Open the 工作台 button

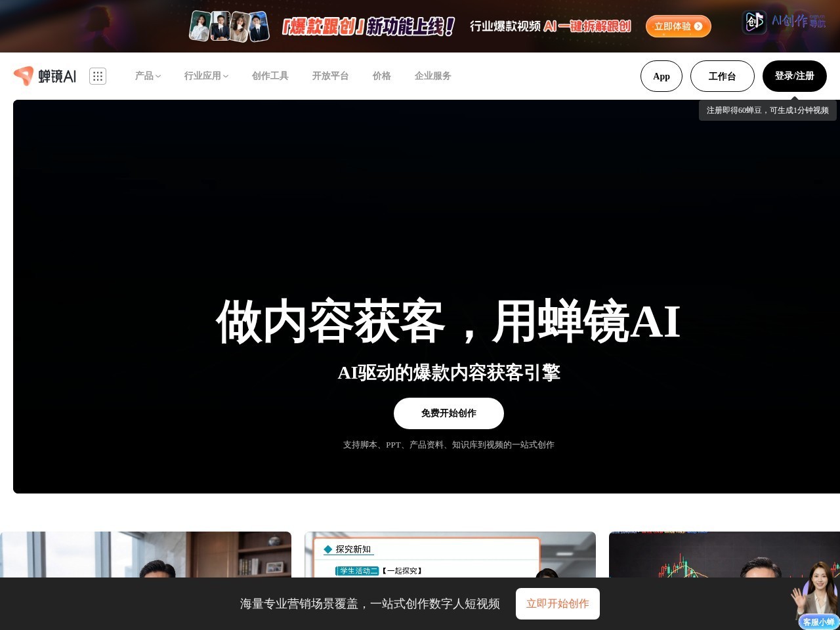click(x=723, y=76)
